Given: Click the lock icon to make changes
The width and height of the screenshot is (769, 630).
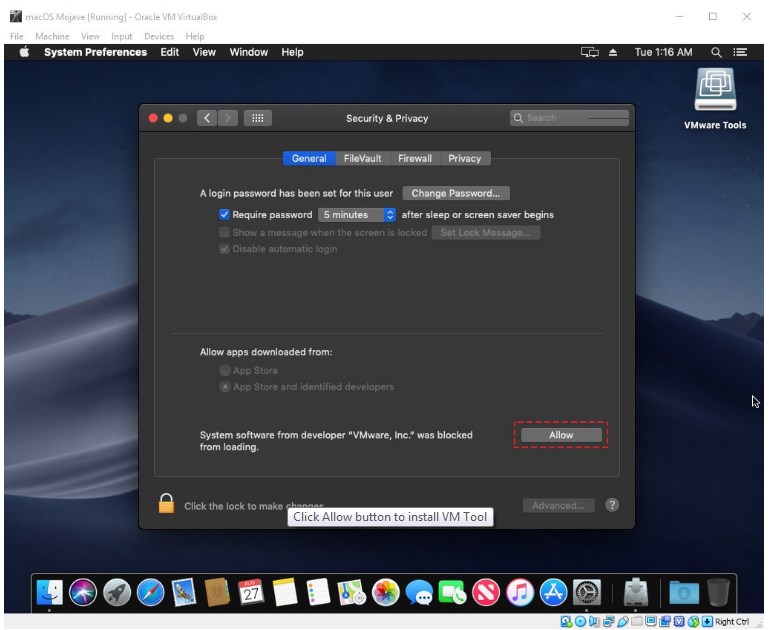Looking at the screenshot, I should tap(166, 504).
